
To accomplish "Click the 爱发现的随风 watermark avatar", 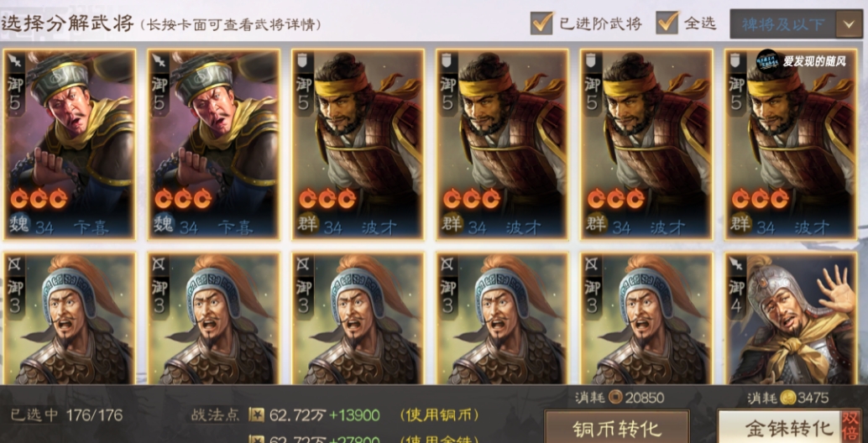I will 769,61.
